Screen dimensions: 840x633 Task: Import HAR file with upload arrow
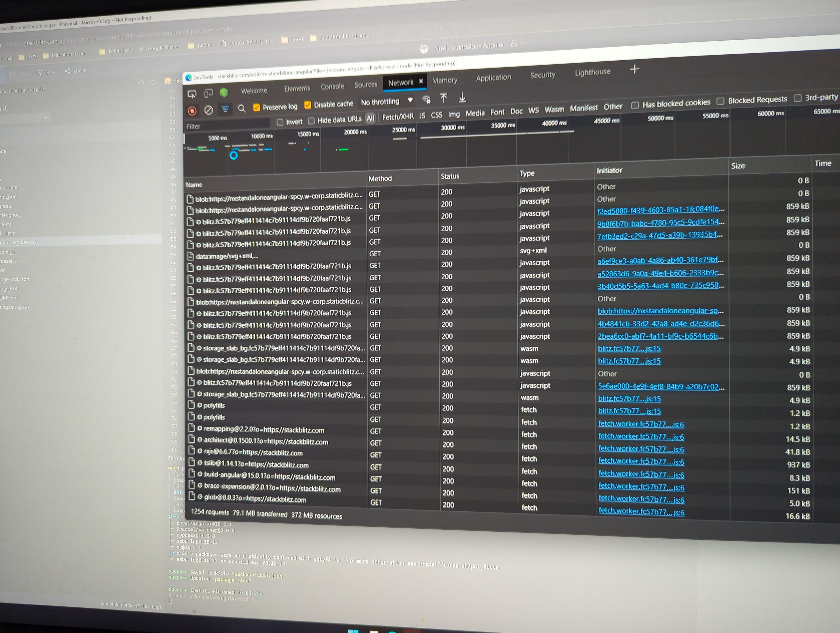(444, 98)
